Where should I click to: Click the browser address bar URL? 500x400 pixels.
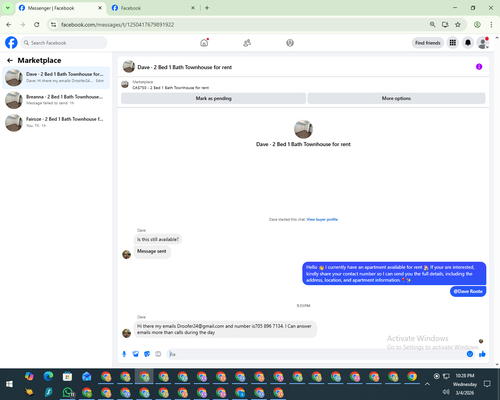[117, 25]
